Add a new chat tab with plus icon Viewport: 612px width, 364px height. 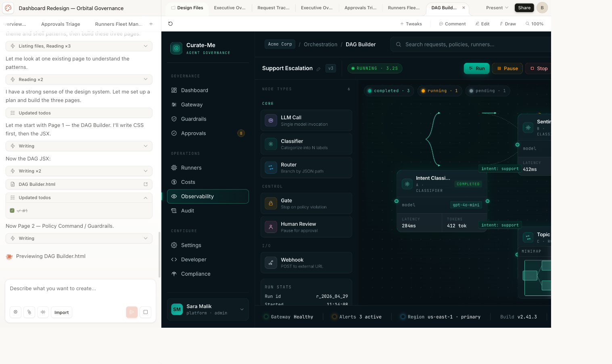click(x=151, y=24)
